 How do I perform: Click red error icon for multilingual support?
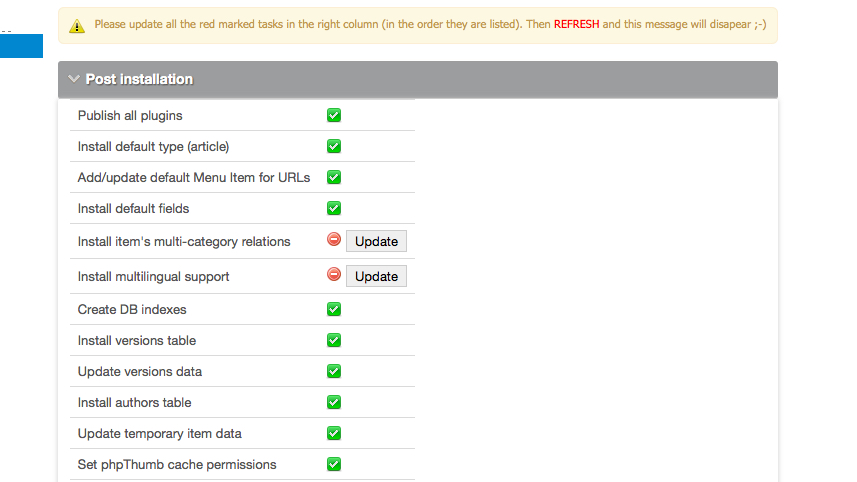[x=334, y=275]
